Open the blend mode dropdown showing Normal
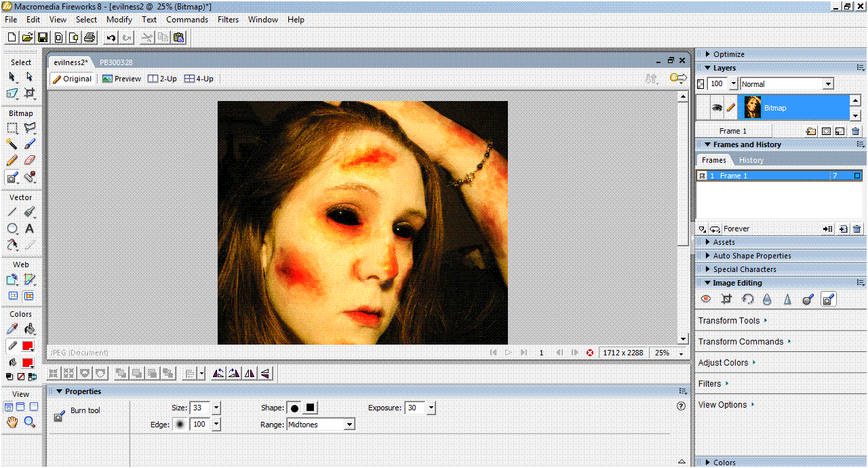868x468 pixels. click(x=786, y=84)
